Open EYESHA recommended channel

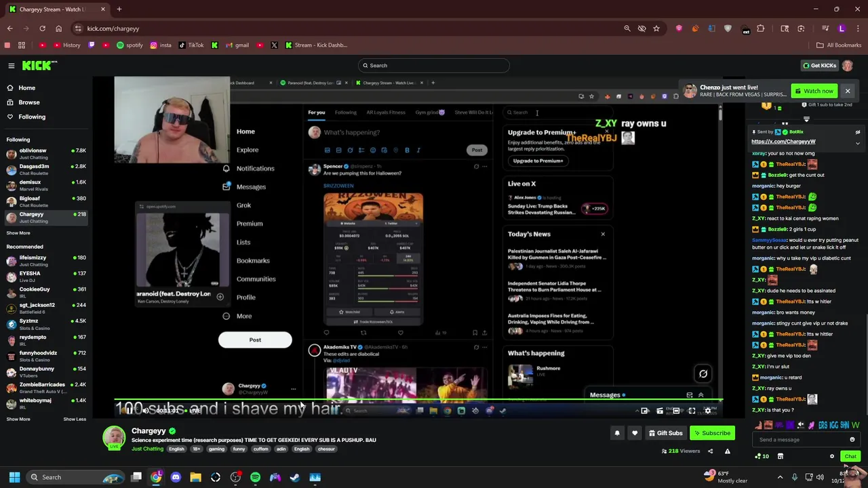pyautogui.click(x=45, y=277)
